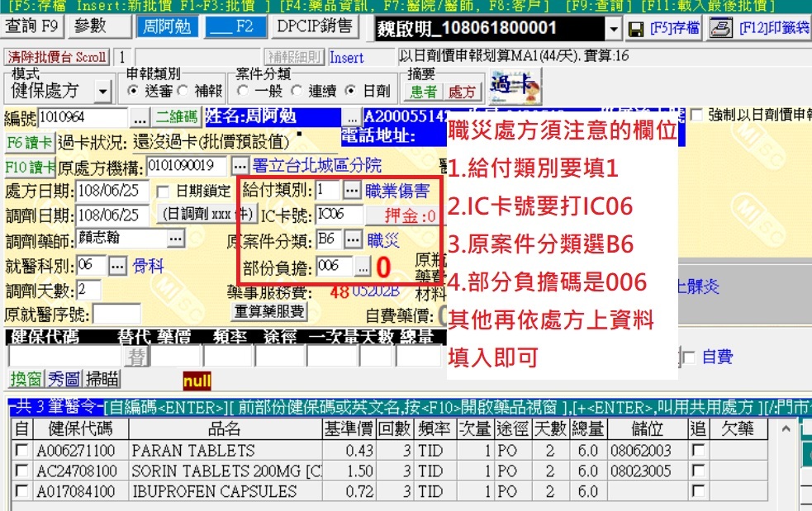Open the 魏啟明 record dropdown list
The image size is (812, 511).
[613, 30]
